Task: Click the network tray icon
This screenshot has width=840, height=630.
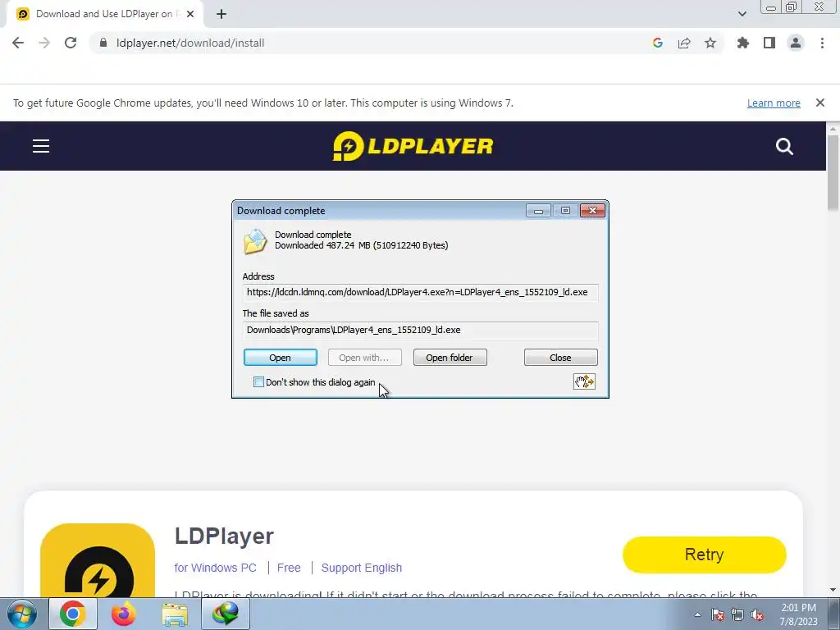Action: point(737,614)
